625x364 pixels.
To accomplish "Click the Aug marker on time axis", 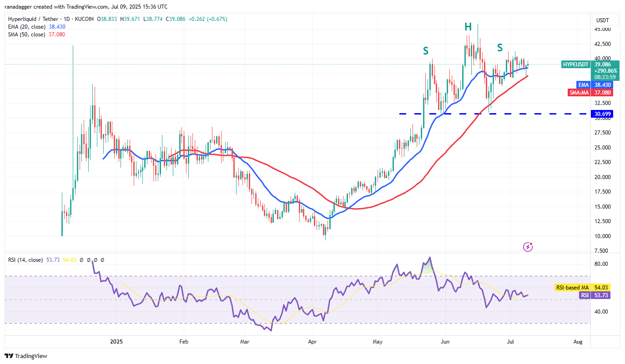I will pyautogui.click(x=578, y=341).
